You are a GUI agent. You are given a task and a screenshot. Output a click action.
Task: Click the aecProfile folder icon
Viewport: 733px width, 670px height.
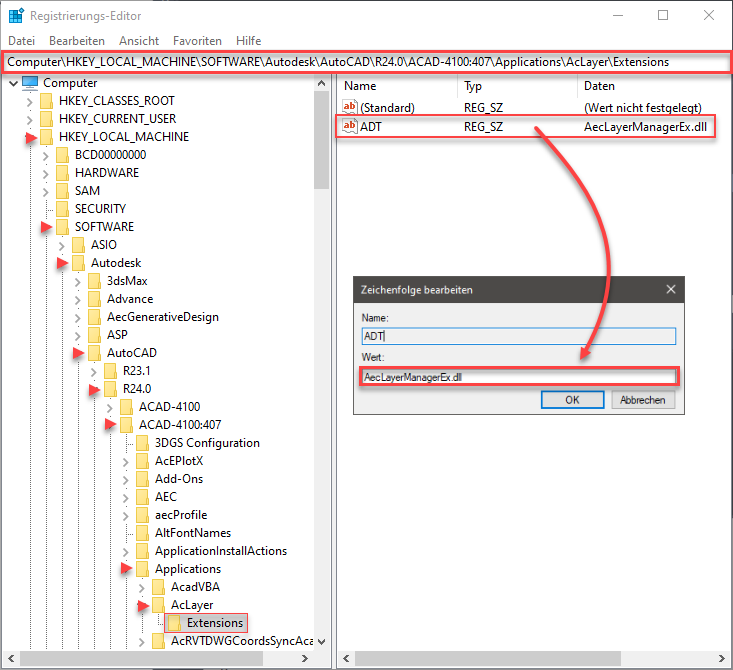click(142, 515)
